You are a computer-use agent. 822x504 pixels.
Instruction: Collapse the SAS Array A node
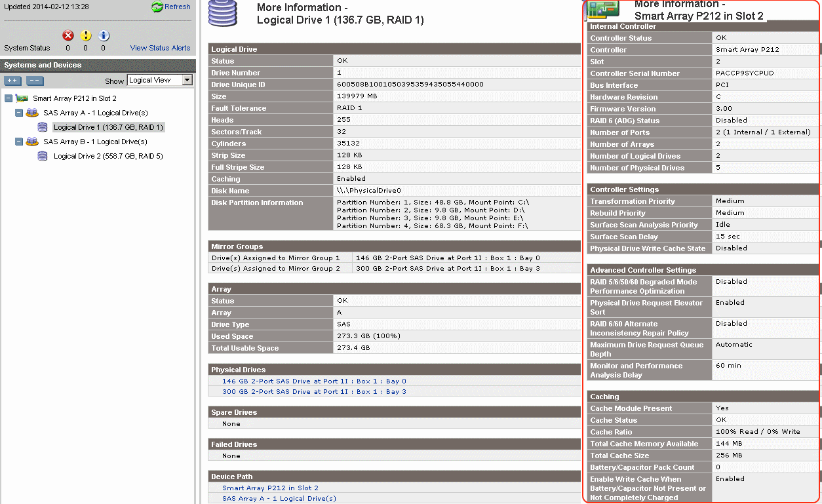(19, 113)
